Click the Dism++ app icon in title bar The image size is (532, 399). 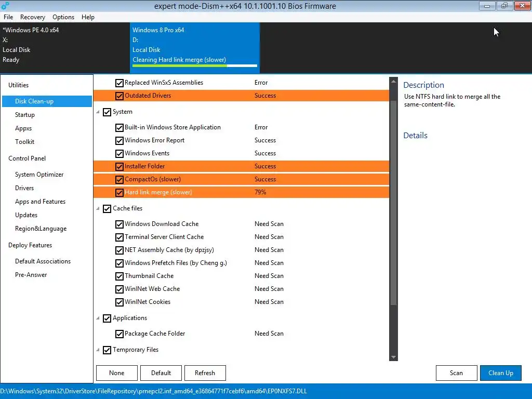coord(5,5)
